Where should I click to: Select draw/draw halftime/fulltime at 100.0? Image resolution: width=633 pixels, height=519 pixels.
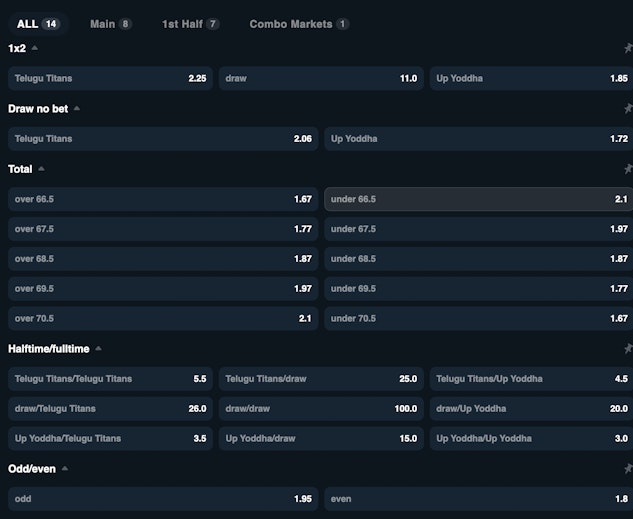321,408
